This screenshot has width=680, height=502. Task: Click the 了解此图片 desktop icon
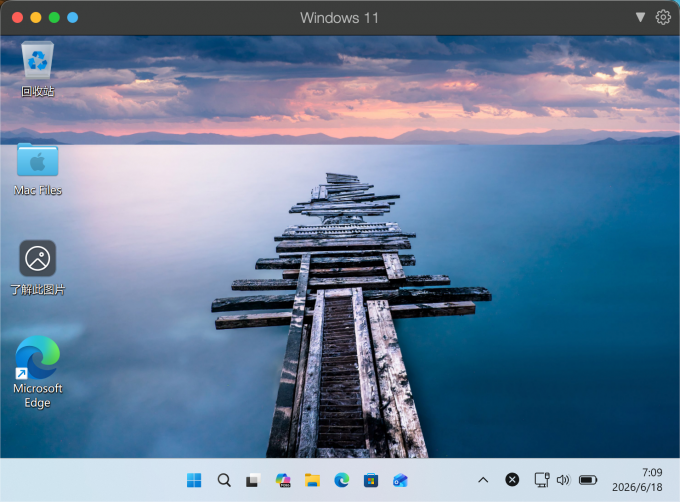coord(38,267)
